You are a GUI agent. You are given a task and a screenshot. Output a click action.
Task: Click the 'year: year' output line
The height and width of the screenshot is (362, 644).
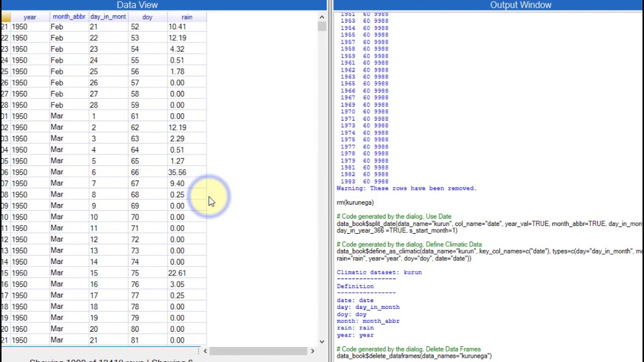pos(355,335)
